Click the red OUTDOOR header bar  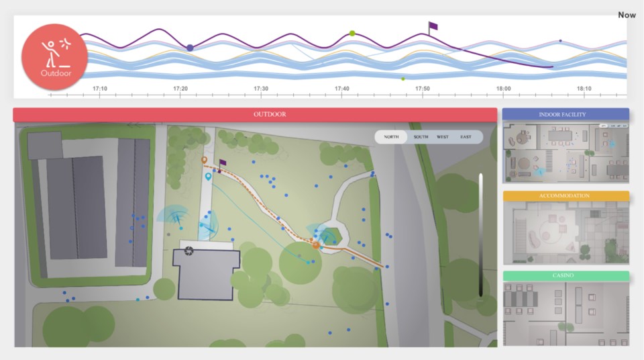[255, 114]
